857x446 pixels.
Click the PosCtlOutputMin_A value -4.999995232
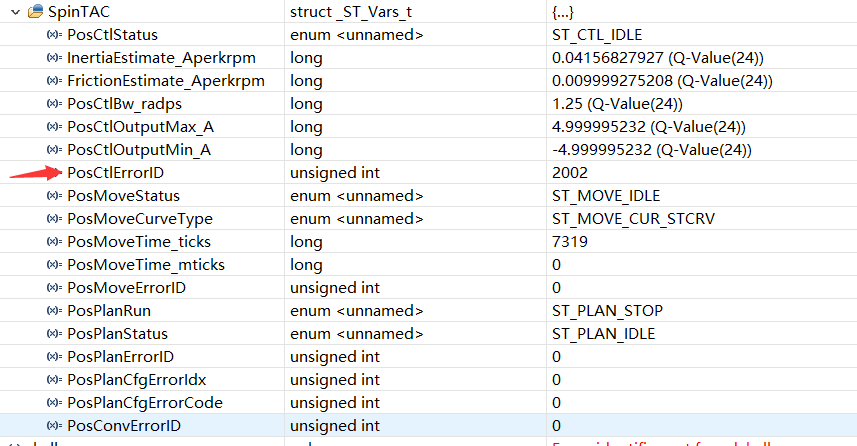click(x=651, y=150)
